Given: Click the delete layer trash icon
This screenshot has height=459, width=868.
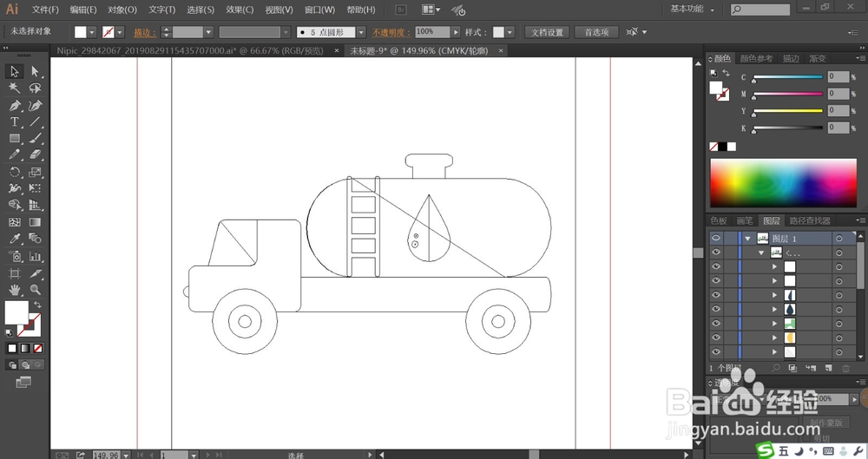Looking at the screenshot, I should pos(845,368).
